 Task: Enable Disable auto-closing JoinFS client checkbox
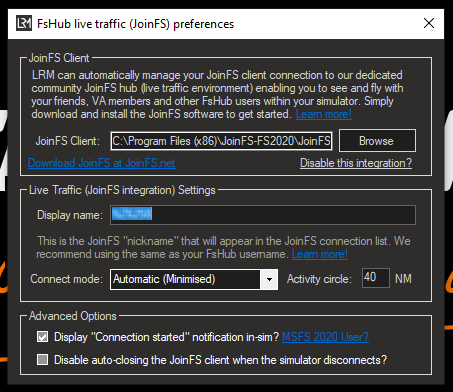[x=42, y=360]
